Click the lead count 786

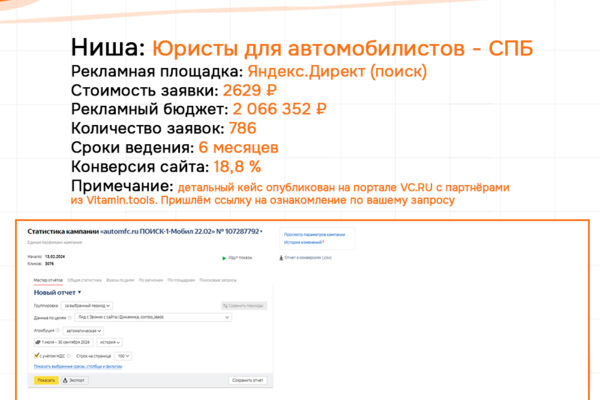243,128
